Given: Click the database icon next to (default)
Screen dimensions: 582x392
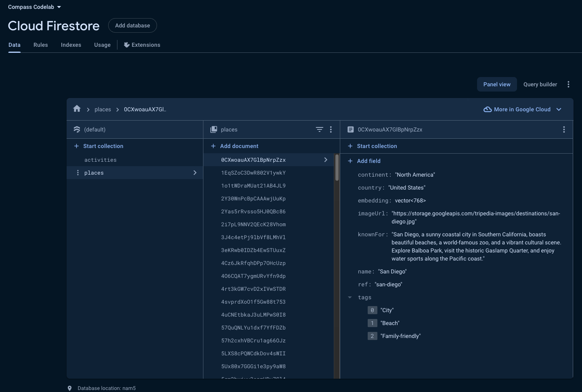Looking at the screenshot, I should tap(77, 129).
